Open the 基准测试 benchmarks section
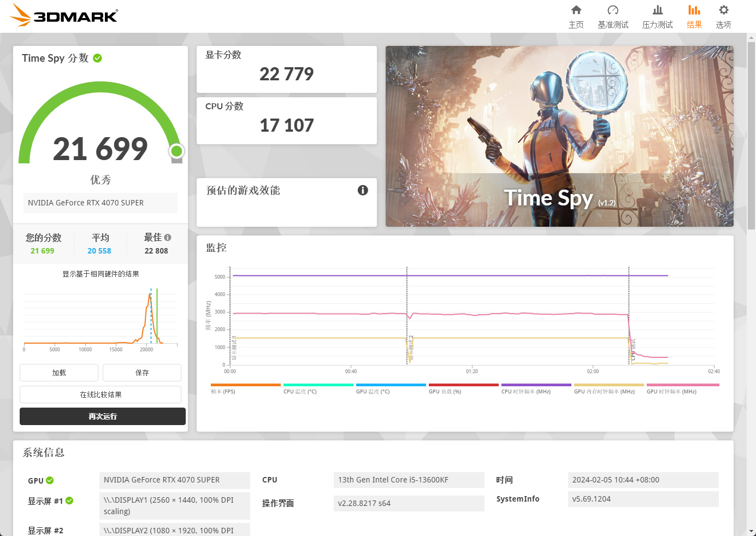This screenshot has width=756, height=536. (613, 16)
